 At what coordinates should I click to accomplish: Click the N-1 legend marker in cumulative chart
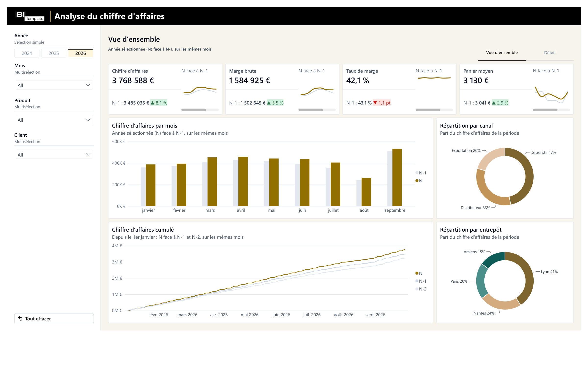(x=417, y=281)
